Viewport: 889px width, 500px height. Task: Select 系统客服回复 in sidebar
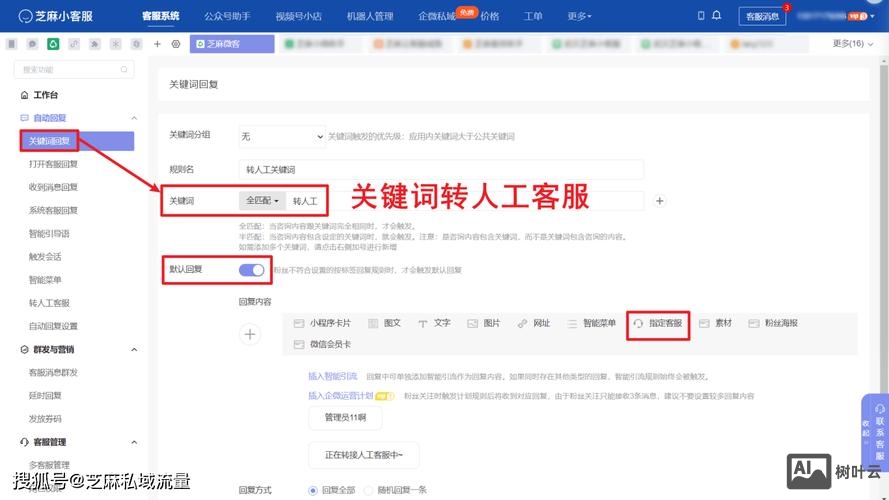coord(53,210)
